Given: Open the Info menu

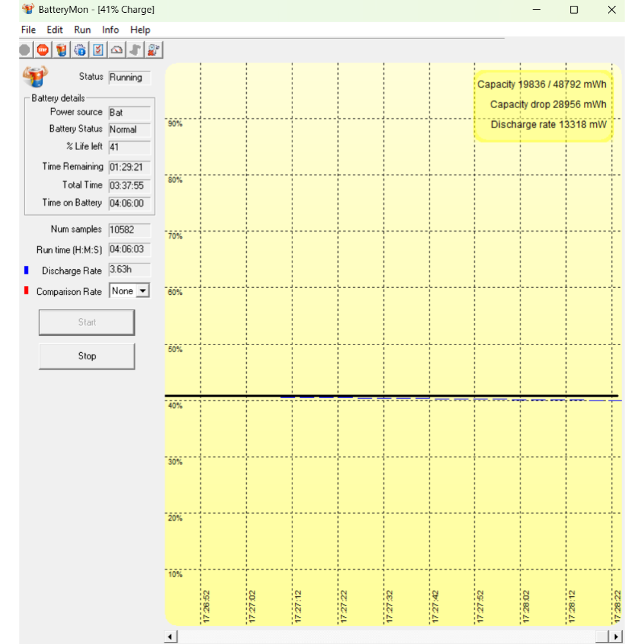Looking at the screenshot, I should (111, 30).
